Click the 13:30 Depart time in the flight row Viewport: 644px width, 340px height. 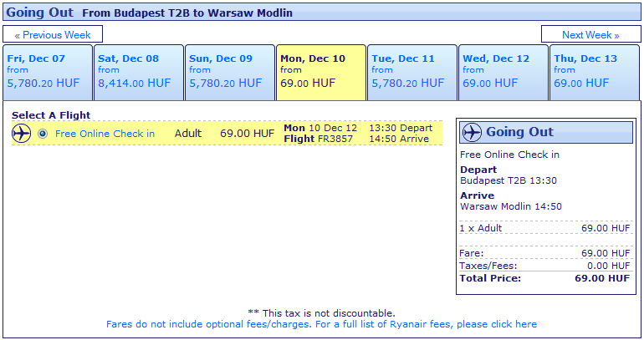click(401, 128)
